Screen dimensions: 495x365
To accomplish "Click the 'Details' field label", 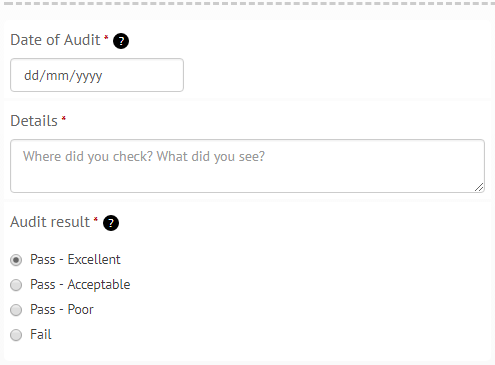I will [x=34, y=121].
